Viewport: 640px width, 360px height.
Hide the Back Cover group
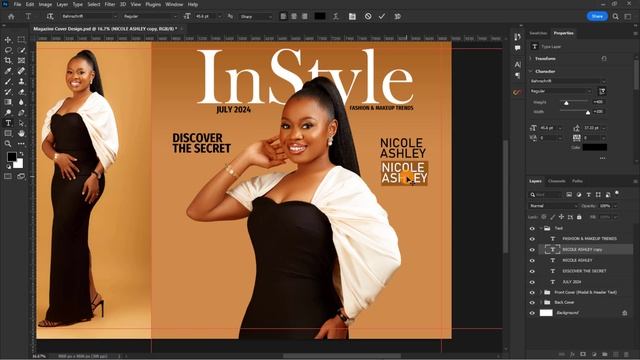coord(532,302)
